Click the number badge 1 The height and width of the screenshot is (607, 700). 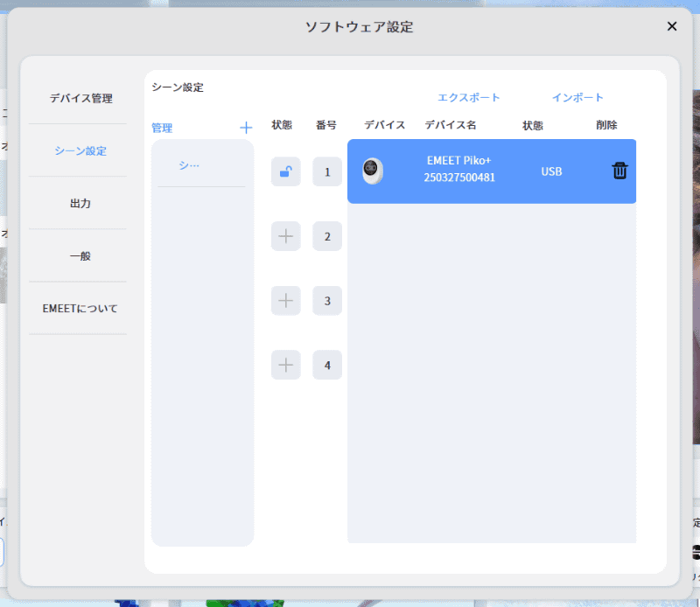click(327, 171)
